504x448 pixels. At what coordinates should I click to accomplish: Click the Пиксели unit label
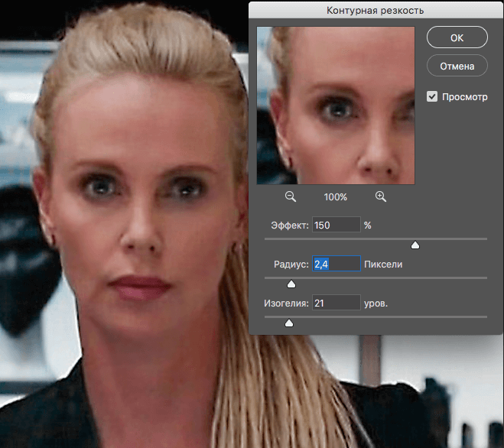(x=384, y=265)
